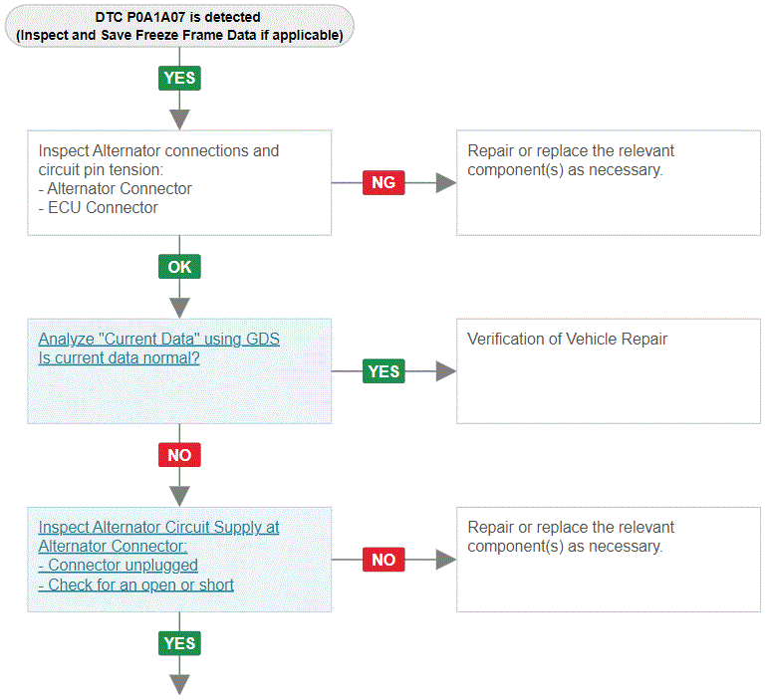Select the Inspect Alternator connections box
766x700 pixels.
pyautogui.click(x=179, y=182)
